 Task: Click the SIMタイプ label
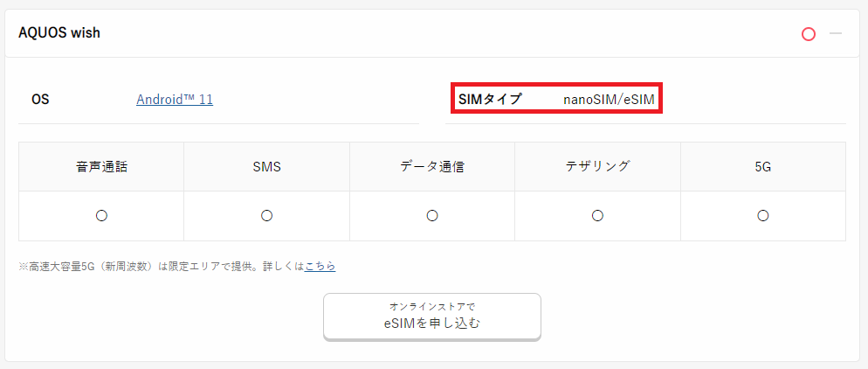click(490, 100)
